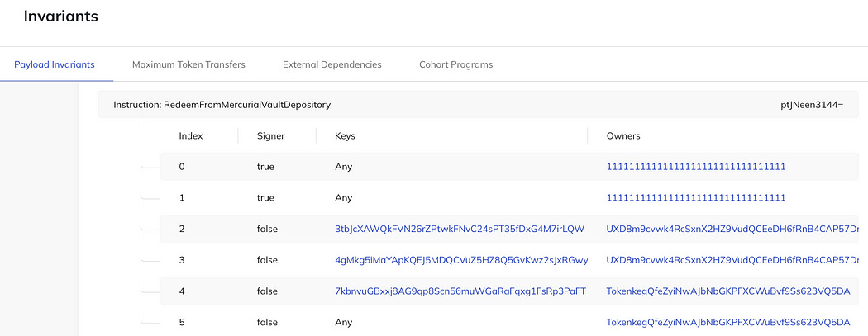
Task: Click the 'false' signer value in row 4
Action: coord(267,291)
